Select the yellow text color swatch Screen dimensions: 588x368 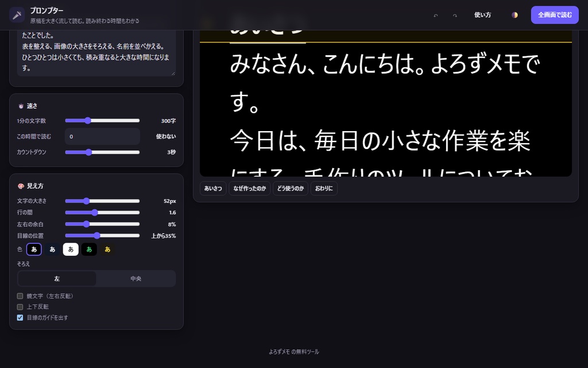click(x=107, y=250)
